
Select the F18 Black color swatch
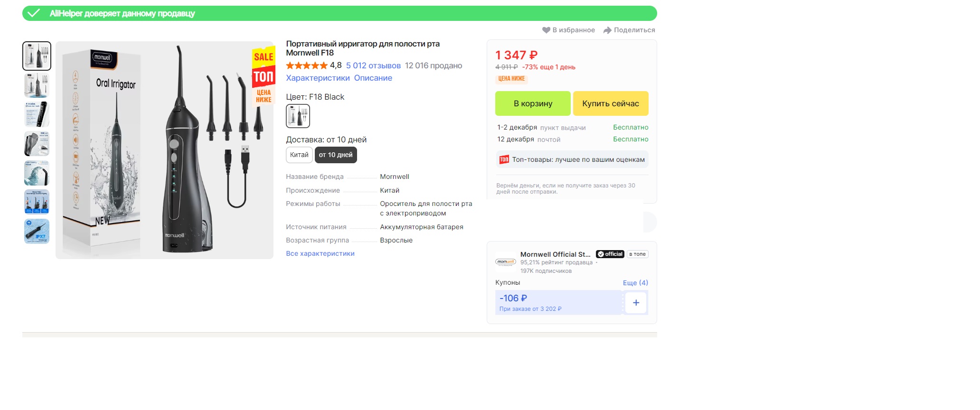298,116
